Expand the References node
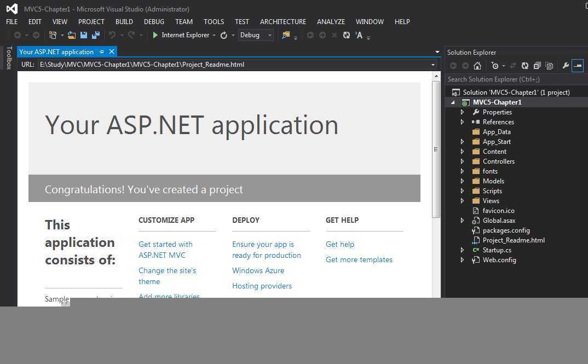This screenshot has height=364, width=588. 462,122
